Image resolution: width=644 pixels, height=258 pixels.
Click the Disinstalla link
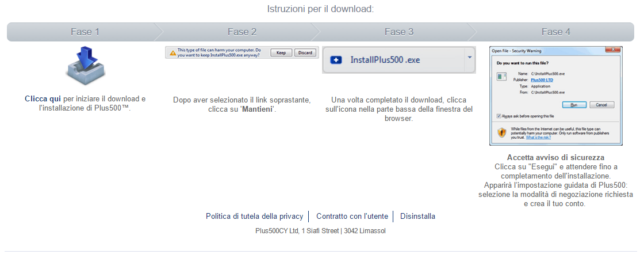[x=417, y=217]
